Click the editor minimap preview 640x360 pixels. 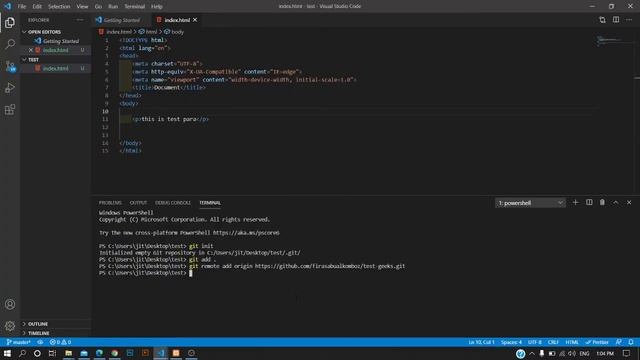(609, 40)
